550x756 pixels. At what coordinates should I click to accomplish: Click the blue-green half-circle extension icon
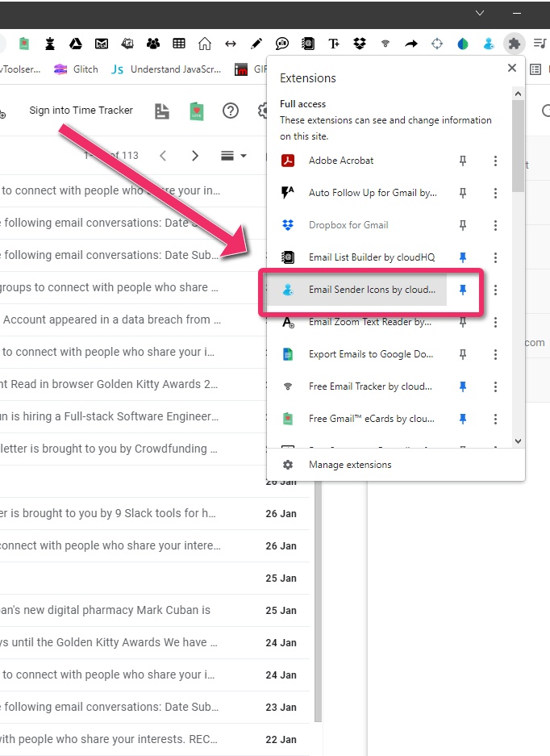coord(463,44)
